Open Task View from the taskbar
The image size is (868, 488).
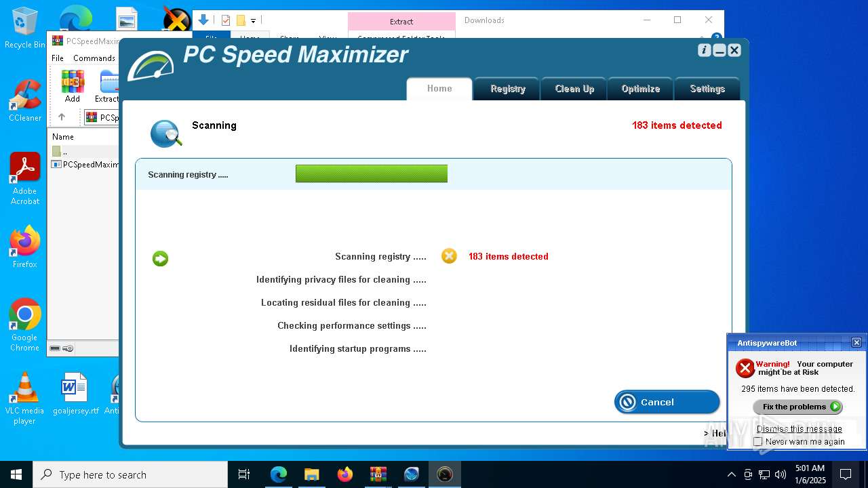[244, 474]
